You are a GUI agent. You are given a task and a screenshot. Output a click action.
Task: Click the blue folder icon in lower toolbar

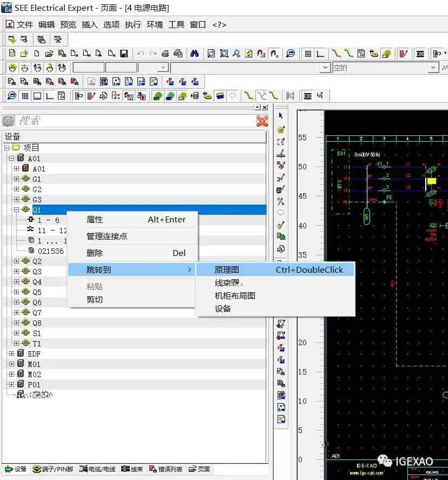coord(220,96)
